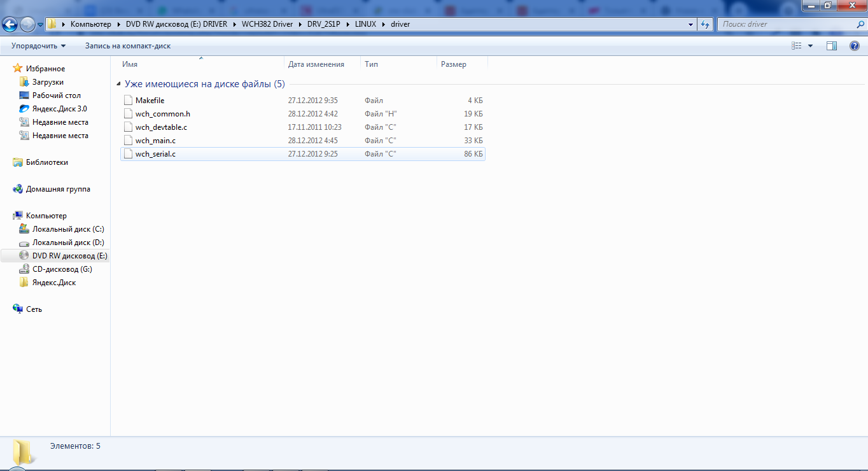Open DRV_2S1P breadcrumb segment
868x471 pixels.
(323, 24)
